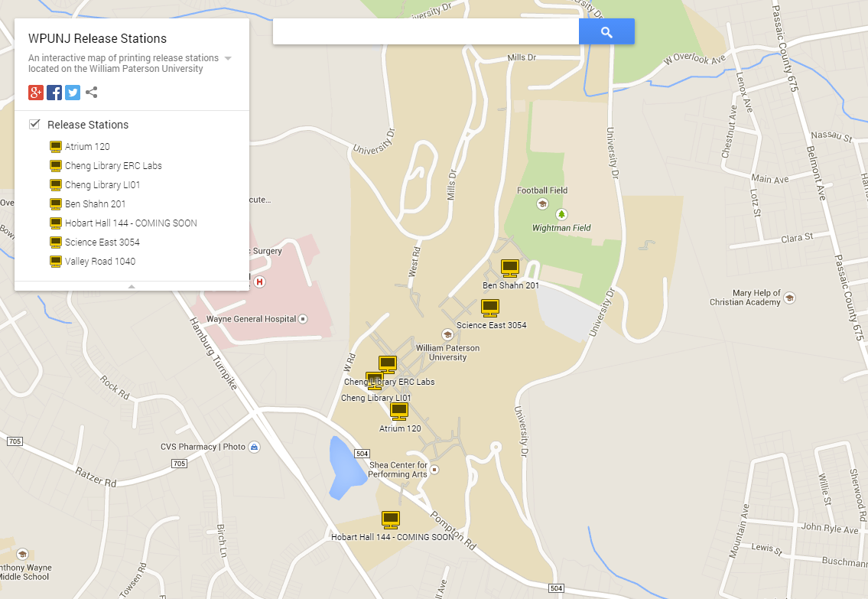Image resolution: width=868 pixels, height=599 pixels.
Task: Select Hobart Hall 144 map marker
Action: click(390, 520)
